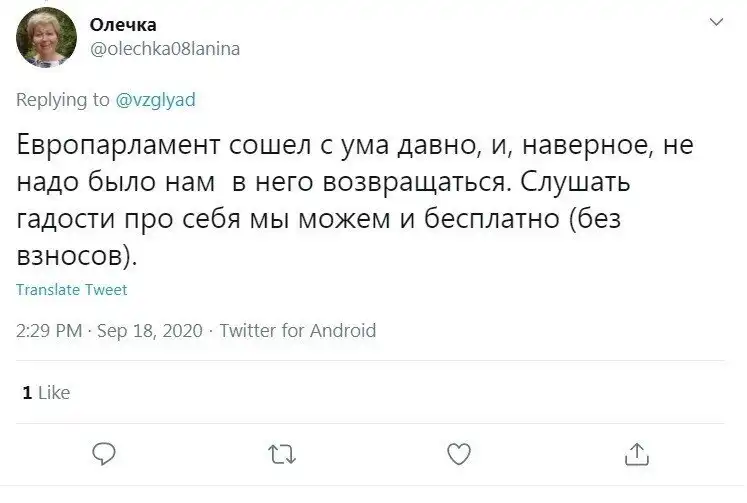The height and width of the screenshot is (503, 747).
Task: View who liked via "1 Like"
Action: coord(46,393)
